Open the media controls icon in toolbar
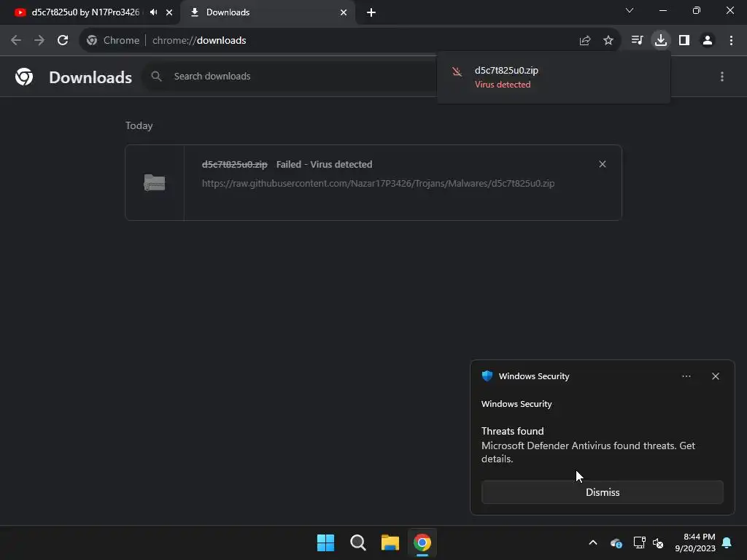747x560 pixels. pyautogui.click(x=637, y=41)
